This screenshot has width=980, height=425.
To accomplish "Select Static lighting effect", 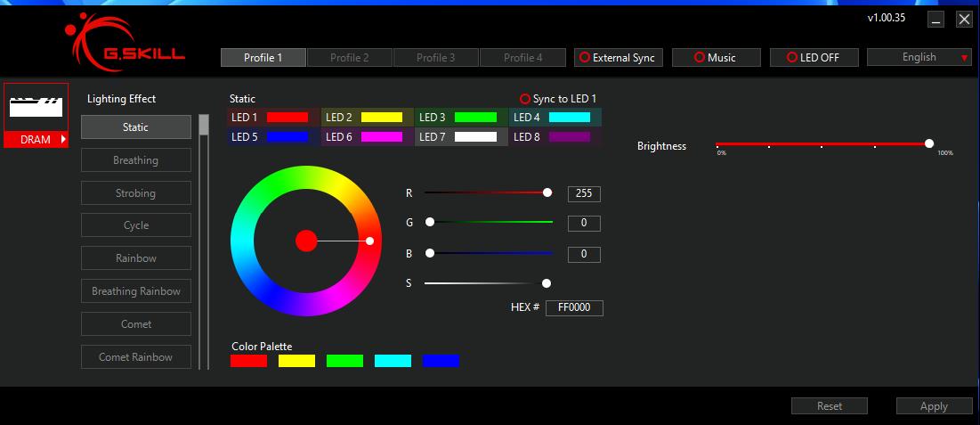I will pyautogui.click(x=135, y=127).
